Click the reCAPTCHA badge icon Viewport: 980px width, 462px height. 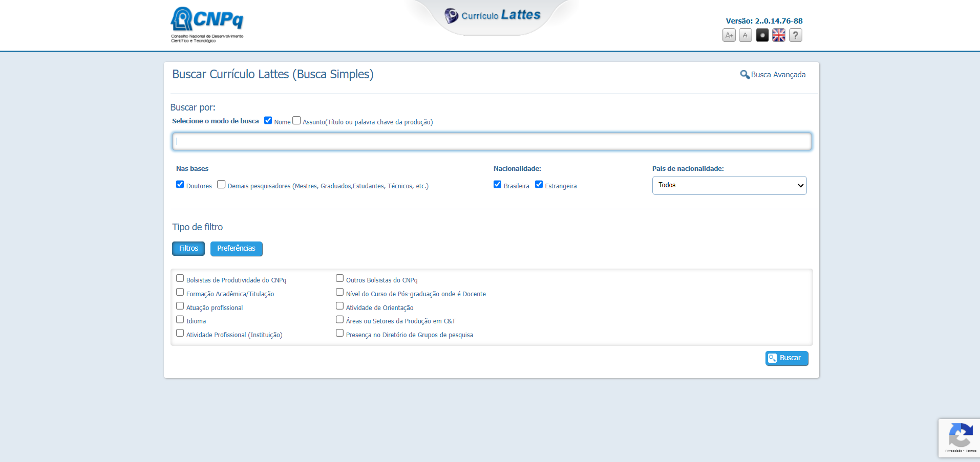coord(960,436)
